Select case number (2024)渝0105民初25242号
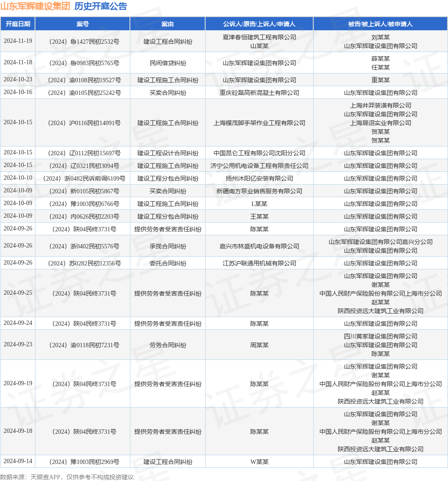The width and height of the screenshot is (448, 481). tap(84, 93)
